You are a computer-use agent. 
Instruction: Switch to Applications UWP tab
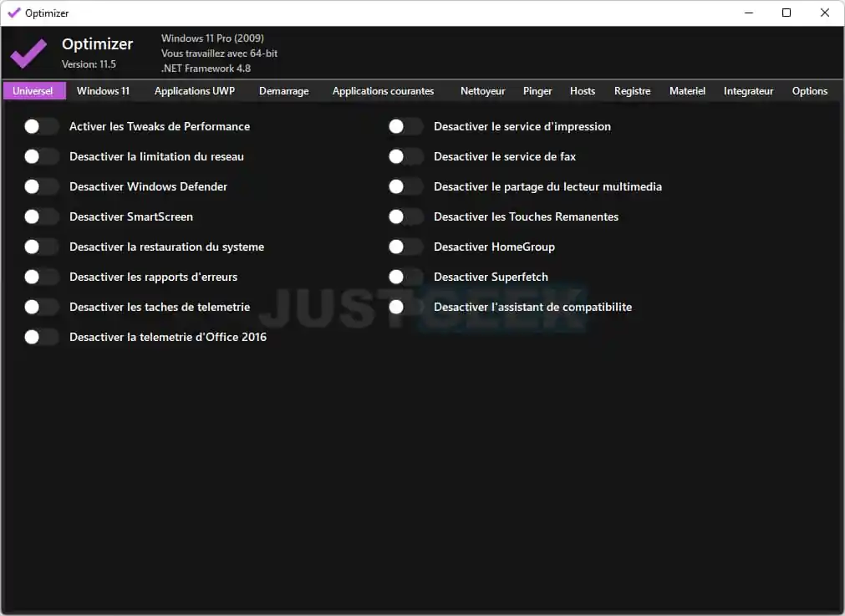195,90
